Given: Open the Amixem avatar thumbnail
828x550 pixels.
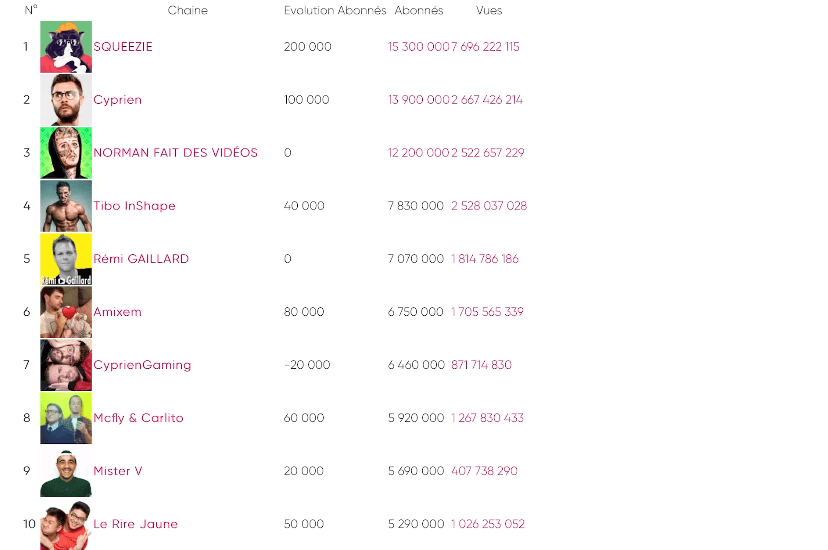Looking at the screenshot, I should [66, 312].
